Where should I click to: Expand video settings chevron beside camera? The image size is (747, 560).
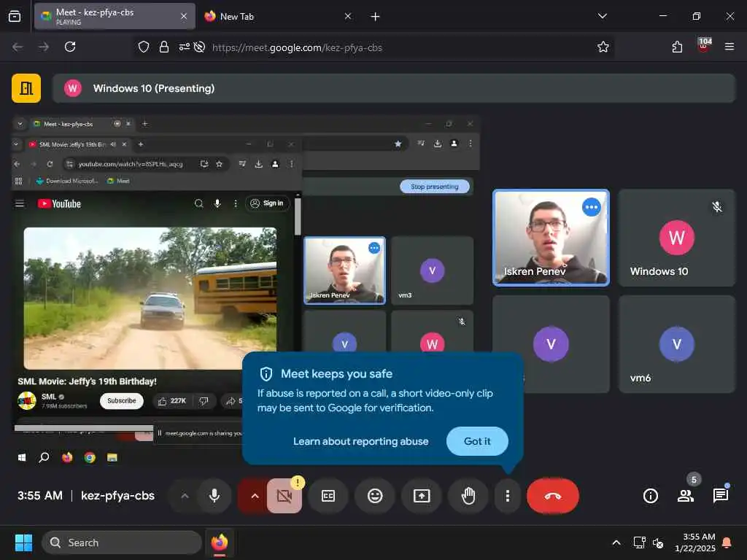tap(255, 496)
